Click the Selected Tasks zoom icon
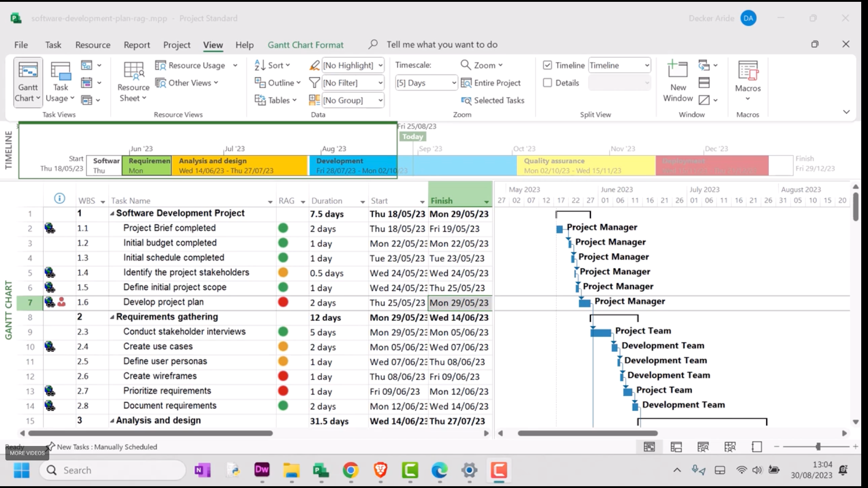Screen dimensions: 868x488 [x=466, y=101]
